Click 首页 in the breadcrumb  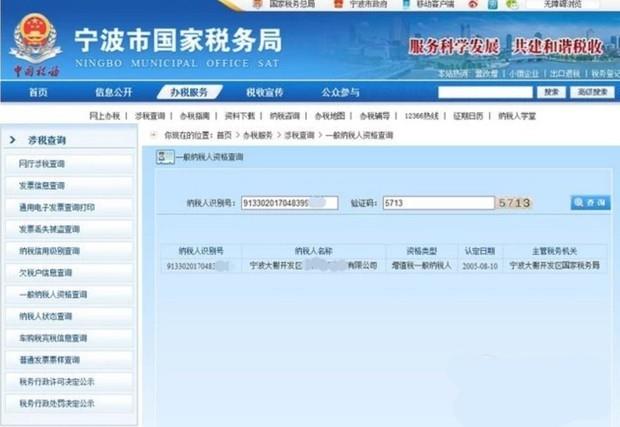(224, 135)
